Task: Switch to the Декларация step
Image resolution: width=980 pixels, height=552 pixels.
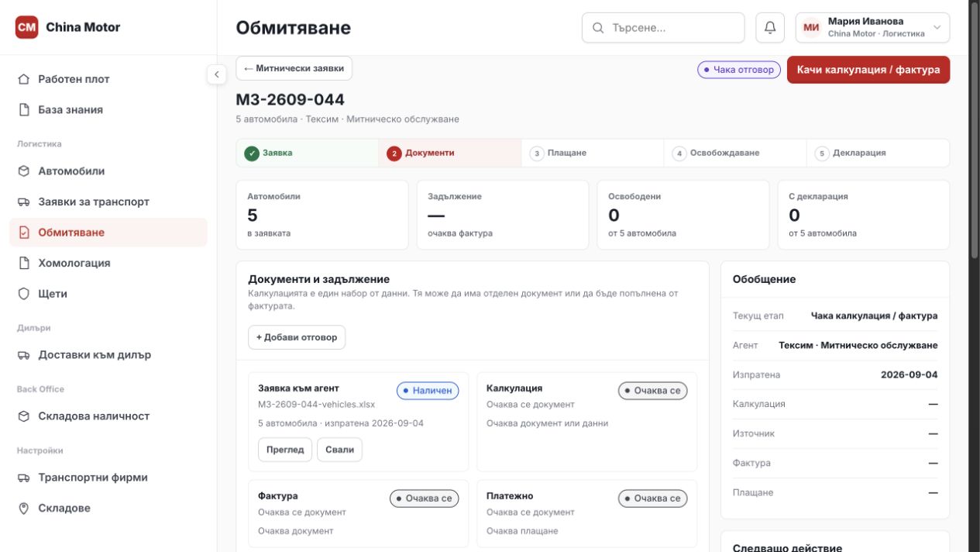Action: (x=878, y=154)
